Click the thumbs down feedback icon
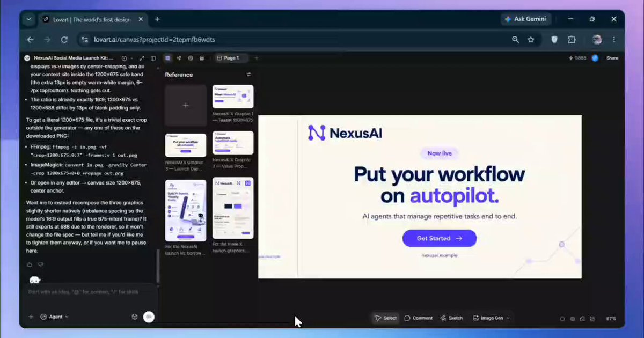The image size is (644, 338). click(x=40, y=264)
